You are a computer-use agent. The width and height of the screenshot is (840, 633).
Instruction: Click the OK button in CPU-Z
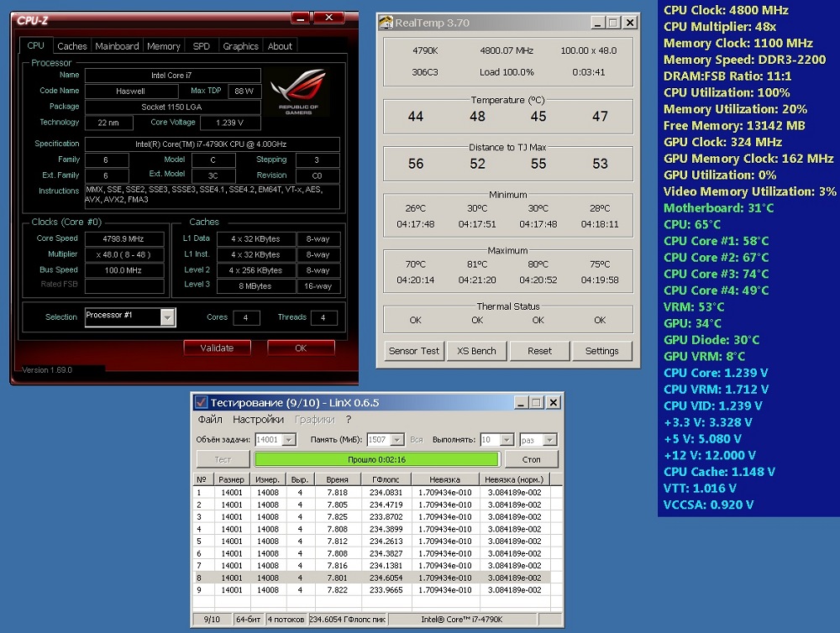(x=301, y=348)
